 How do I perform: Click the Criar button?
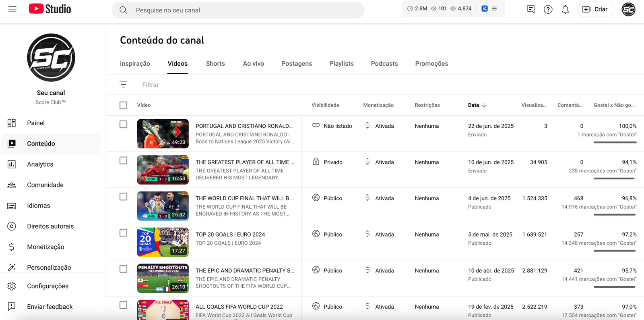(595, 9)
